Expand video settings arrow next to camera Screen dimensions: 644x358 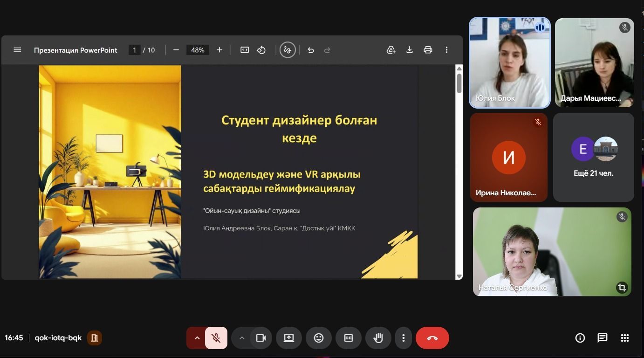(x=241, y=338)
